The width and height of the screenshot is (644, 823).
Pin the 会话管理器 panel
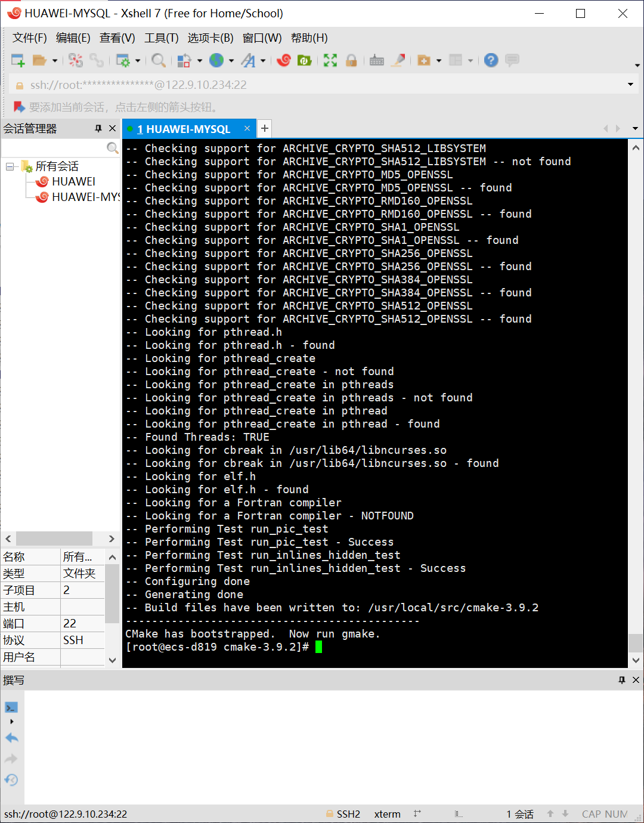click(x=98, y=128)
